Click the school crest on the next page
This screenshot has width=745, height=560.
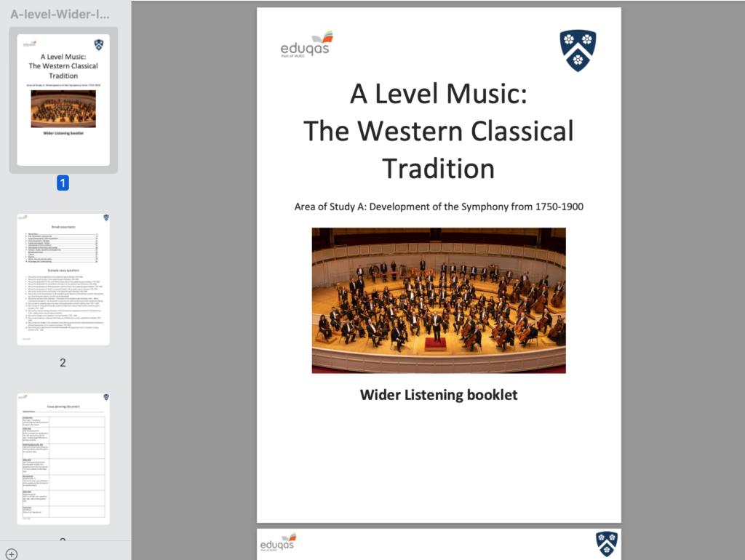tap(607, 543)
